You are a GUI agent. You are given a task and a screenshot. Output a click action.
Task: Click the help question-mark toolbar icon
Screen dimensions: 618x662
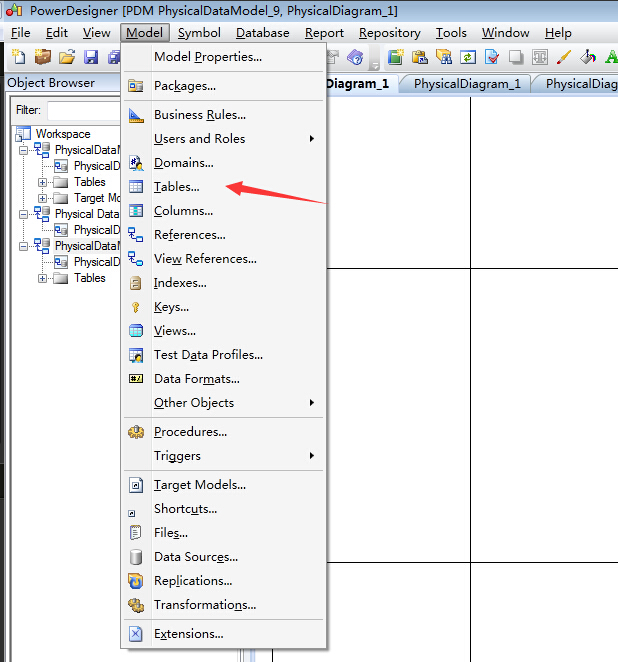tap(355, 57)
